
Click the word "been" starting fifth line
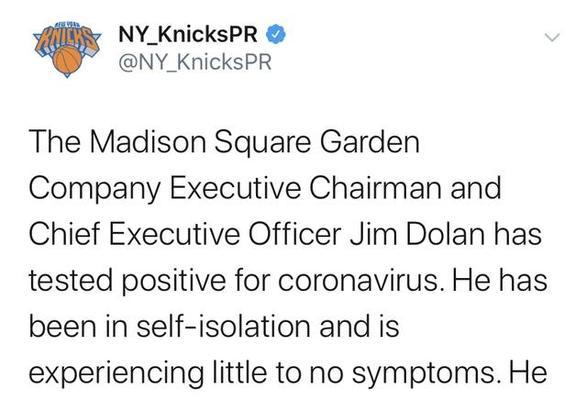pos(63,327)
